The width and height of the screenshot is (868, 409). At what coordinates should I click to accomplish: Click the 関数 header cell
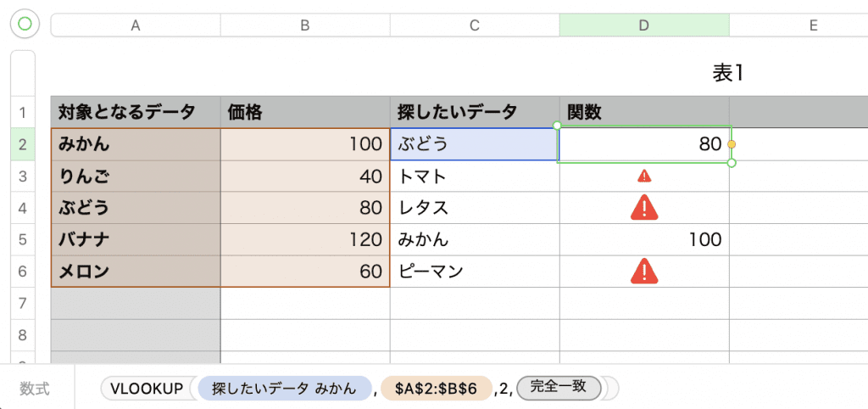click(643, 112)
